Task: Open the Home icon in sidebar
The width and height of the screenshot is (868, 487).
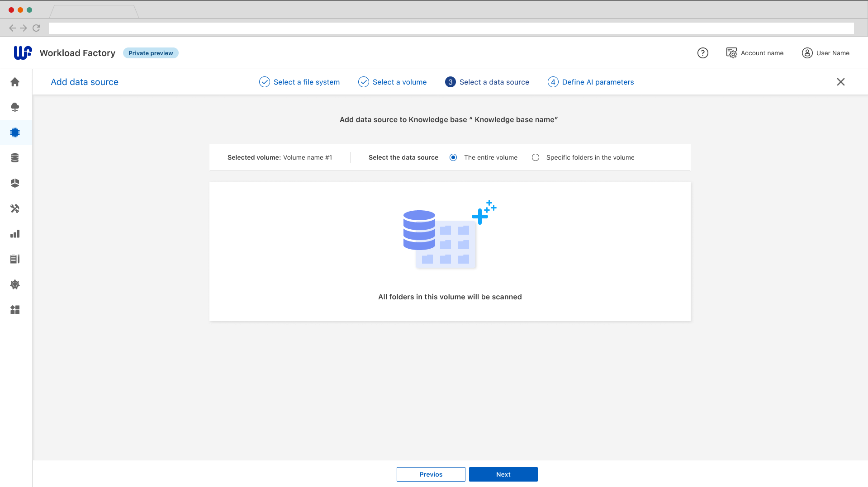Action: coord(15,82)
